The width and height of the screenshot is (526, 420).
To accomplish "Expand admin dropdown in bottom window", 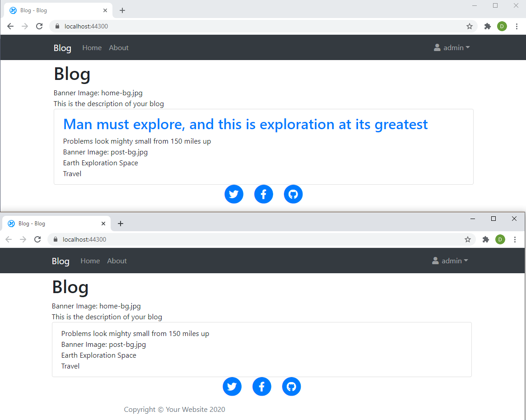I will (450, 261).
